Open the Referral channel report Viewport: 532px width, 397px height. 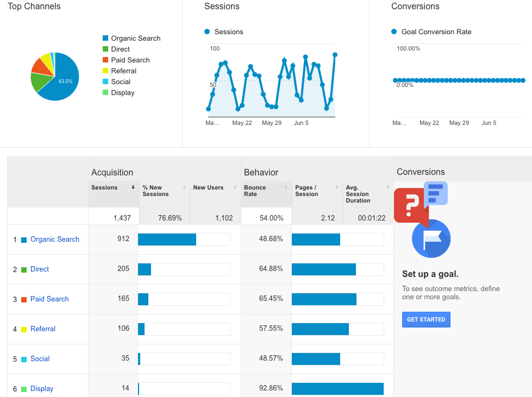[42, 329]
